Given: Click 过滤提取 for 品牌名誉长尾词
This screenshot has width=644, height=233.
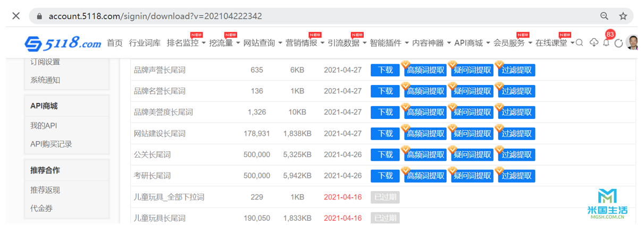Looking at the screenshot, I should [x=516, y=91].
